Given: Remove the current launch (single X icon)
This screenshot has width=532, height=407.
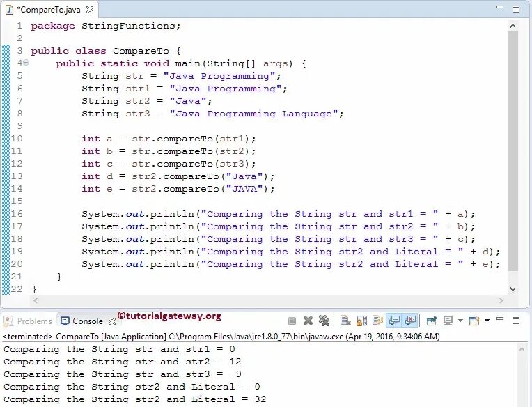Looking at the screenshot, I should click(308, 321).
